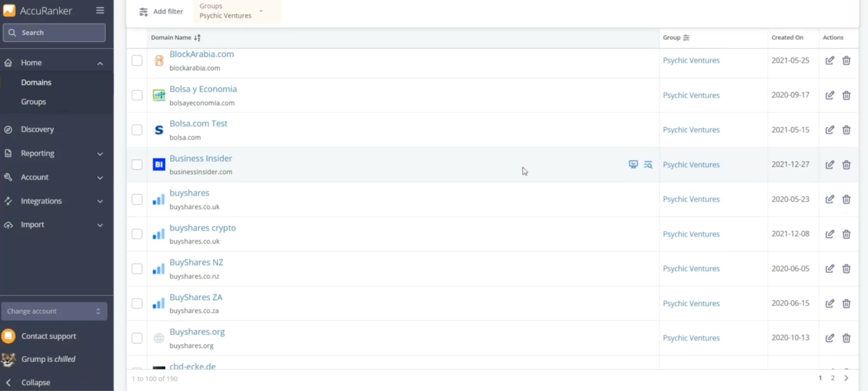Edit the Bolsa.com Test domain

point(829,129)
